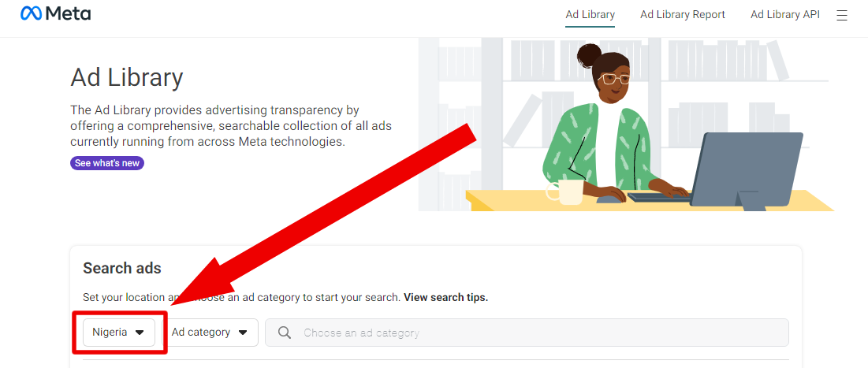Go to the Ad Library API tab
Viewport: 868px width, 368px height.
point(785,15)
